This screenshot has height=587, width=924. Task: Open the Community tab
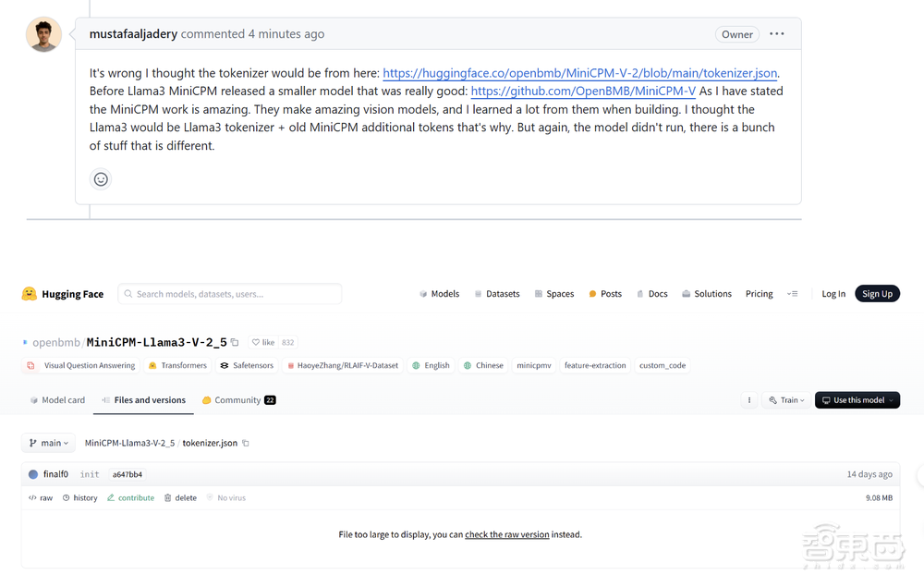(237, 400)
